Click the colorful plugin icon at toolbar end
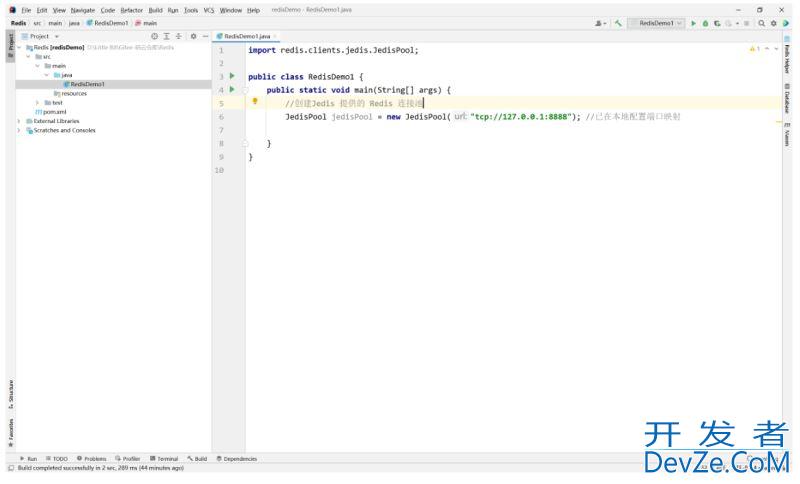This screenshot has width=800, height=484. (x=786, y=23)
